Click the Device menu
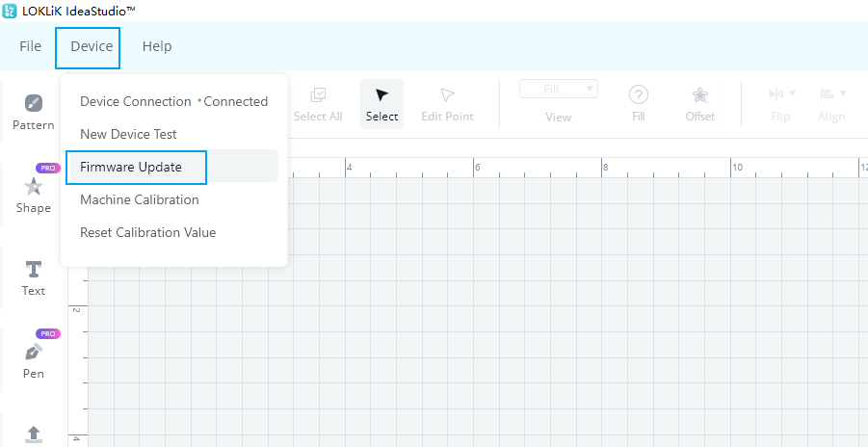Viewport: 868px width, 447px height. pos(92,46)
